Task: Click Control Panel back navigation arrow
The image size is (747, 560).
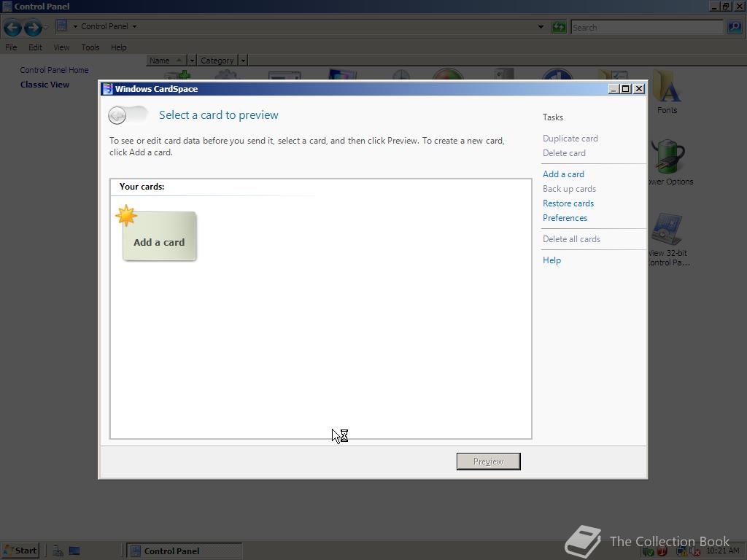Action: click(12, 28)
